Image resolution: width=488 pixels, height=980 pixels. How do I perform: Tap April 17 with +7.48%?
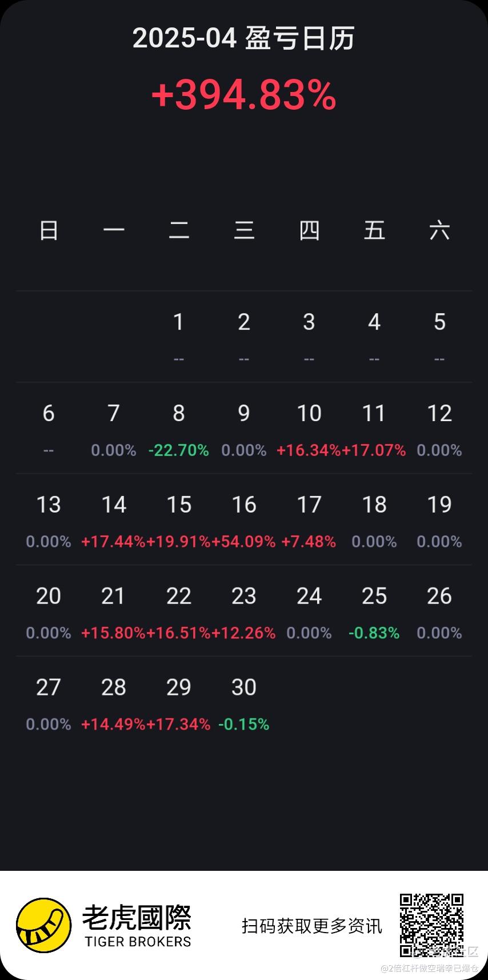(309, 520)
